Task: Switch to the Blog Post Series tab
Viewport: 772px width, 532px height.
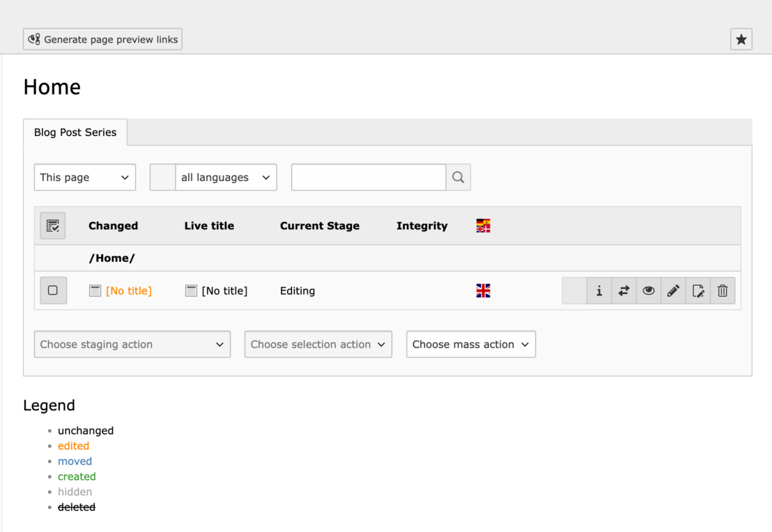Action: (75, 132)
